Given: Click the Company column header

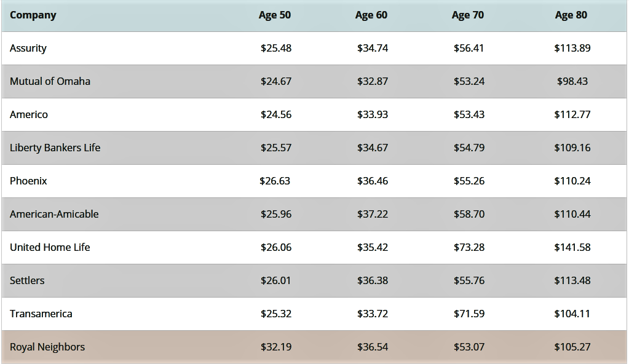Looking at the screenshot, I should click(x=33, y=15).
